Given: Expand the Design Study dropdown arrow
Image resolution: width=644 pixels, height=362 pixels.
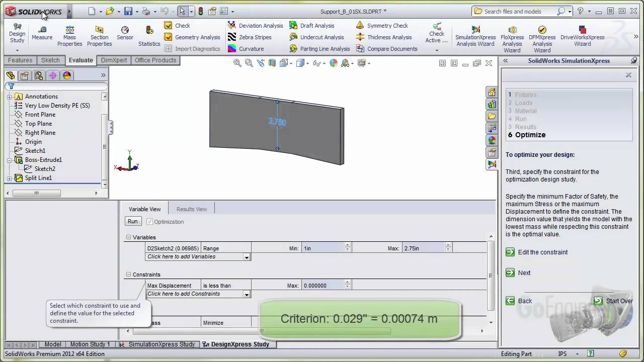Looking at the screenshot, I should (x=17, y=50).
